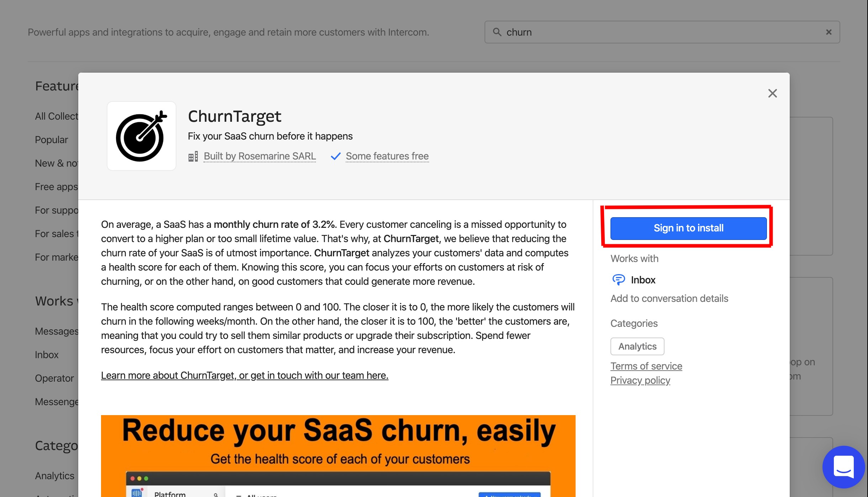Select the Analytics category filter

637,346
